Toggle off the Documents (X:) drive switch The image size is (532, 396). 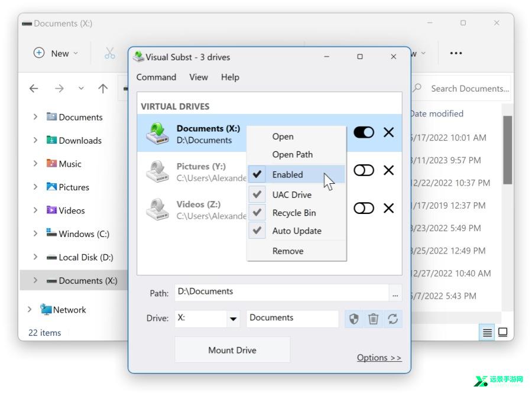pyautogui.click(x=364, y=132)
